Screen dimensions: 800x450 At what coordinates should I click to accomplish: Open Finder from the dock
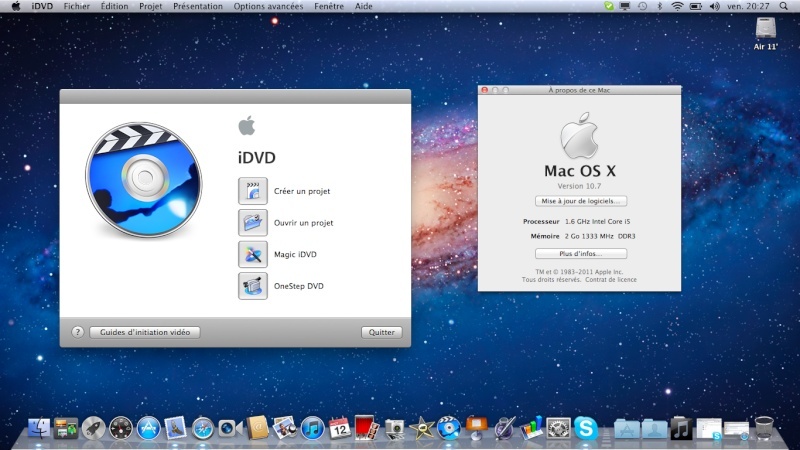tap(39, 428)
